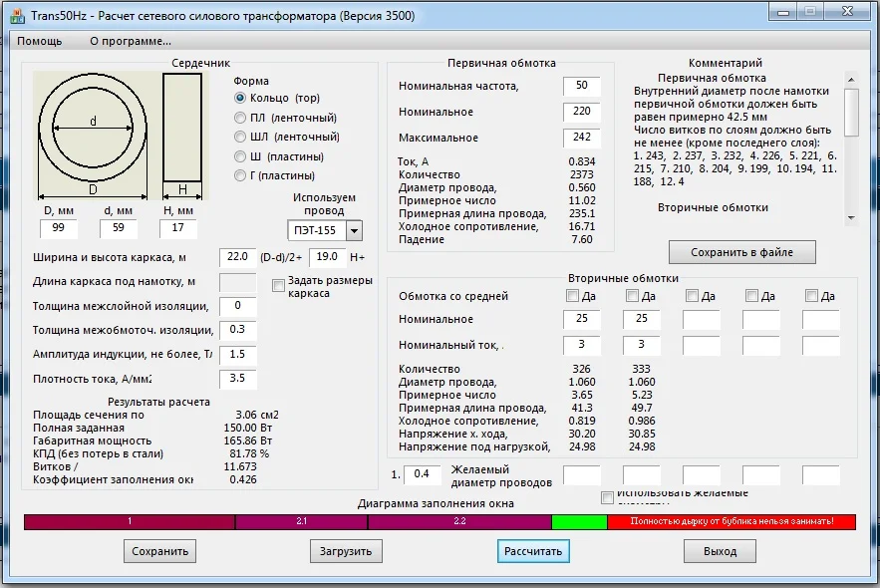
Task: Toggle Использовать желаемые checkbox
Action: tap(607, 497)
